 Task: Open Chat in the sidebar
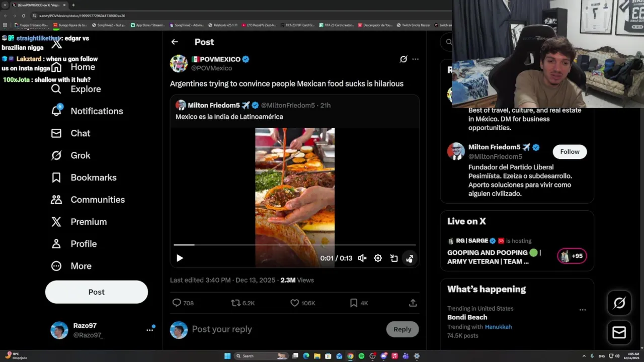[x=70, y=133]
